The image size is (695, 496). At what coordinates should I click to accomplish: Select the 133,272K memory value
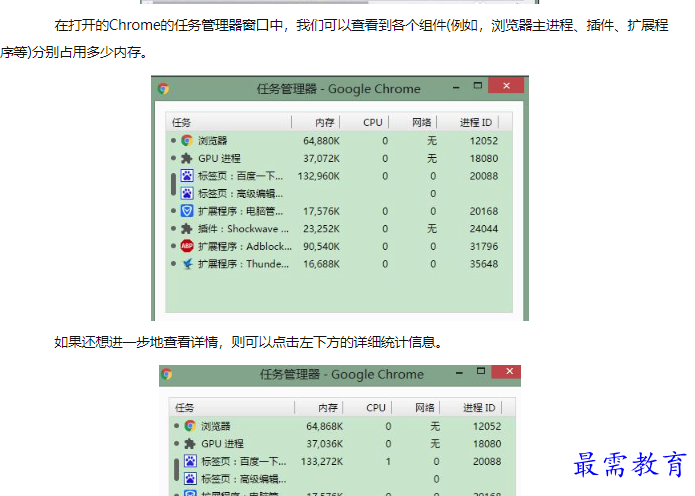click(x=322, y=461)
